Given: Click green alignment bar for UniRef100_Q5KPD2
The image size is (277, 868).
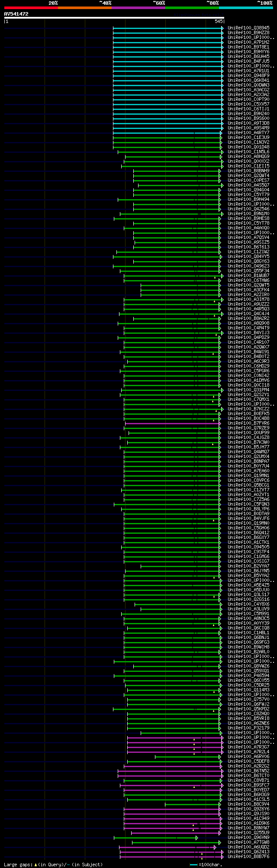Looking at the screenshot, I should (167, 709).
